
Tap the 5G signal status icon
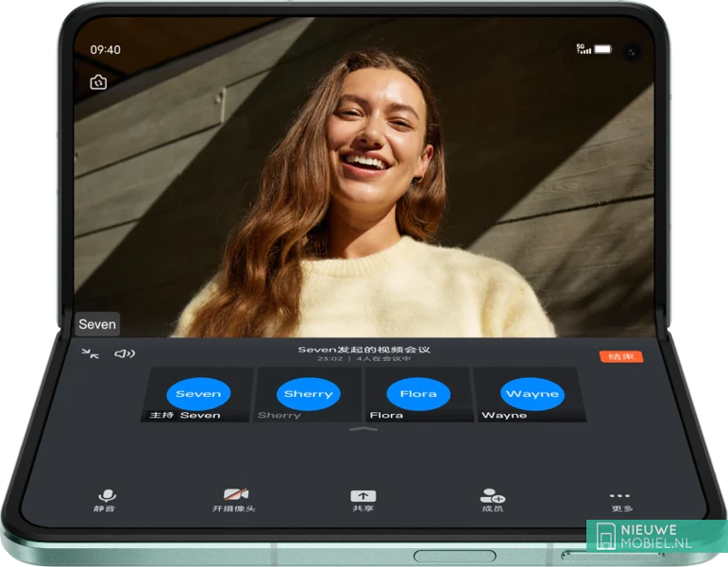click(x=584, y=48)
